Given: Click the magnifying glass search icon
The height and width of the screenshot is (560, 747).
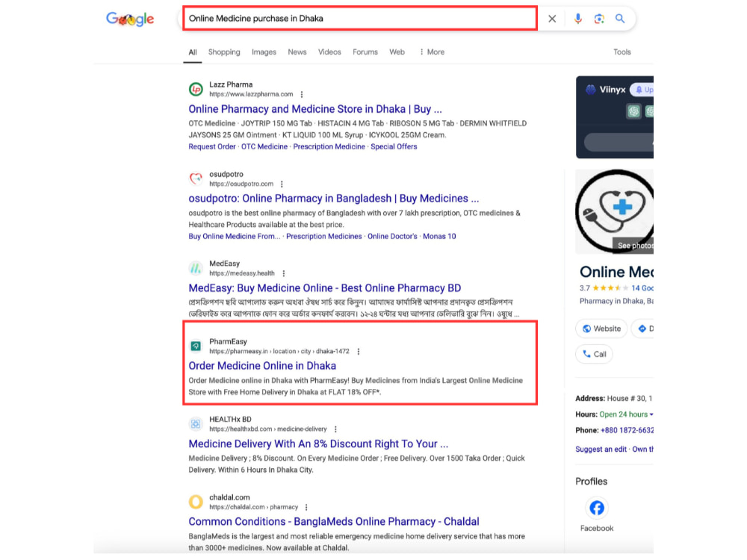Looking at the screenshot, I should [620, 19].
